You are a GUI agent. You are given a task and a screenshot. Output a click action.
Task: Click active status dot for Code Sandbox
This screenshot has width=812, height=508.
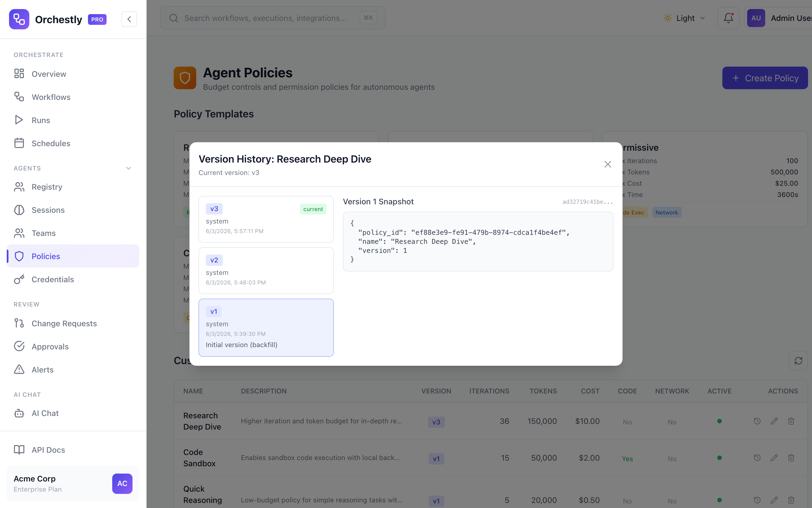tap(720, 457)
